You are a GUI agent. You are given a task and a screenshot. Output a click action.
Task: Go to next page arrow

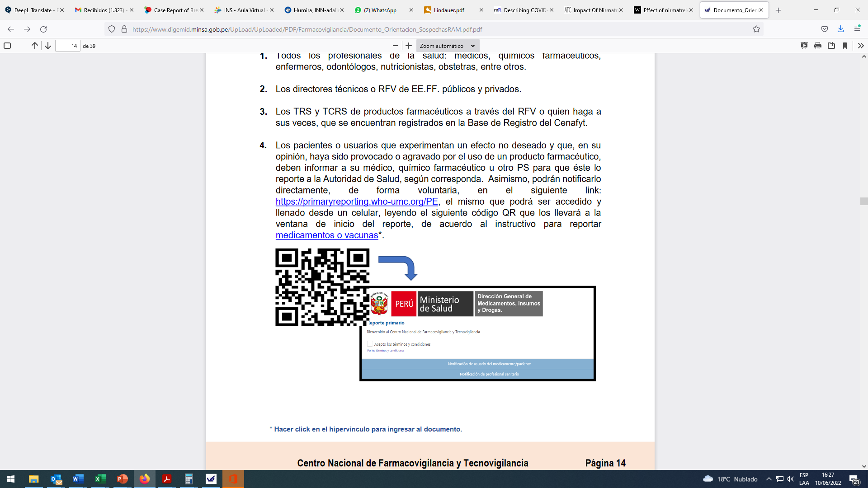pos(47,46)
